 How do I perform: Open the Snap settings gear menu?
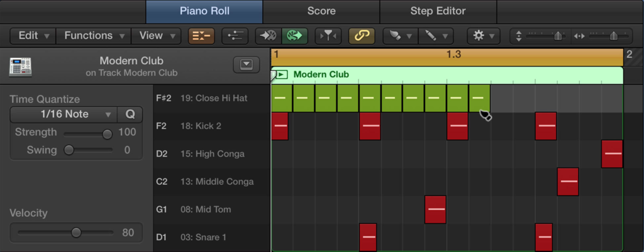coord(484,36)
